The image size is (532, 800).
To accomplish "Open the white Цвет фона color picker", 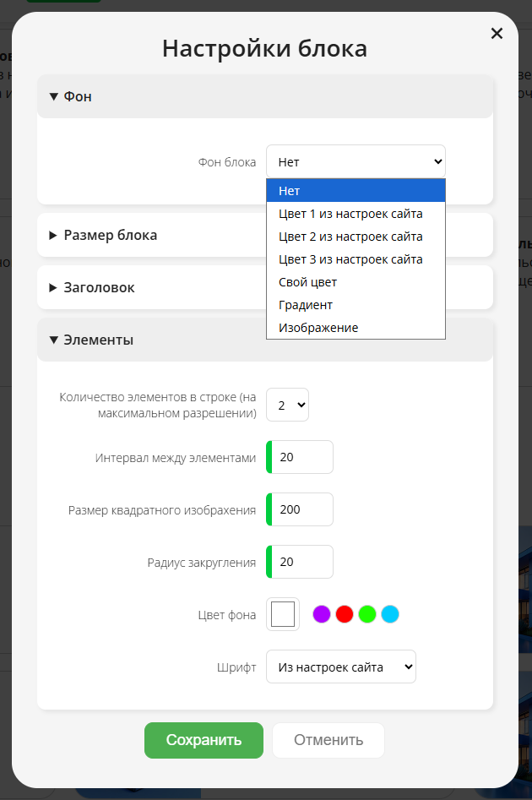I will click(283, 614).
